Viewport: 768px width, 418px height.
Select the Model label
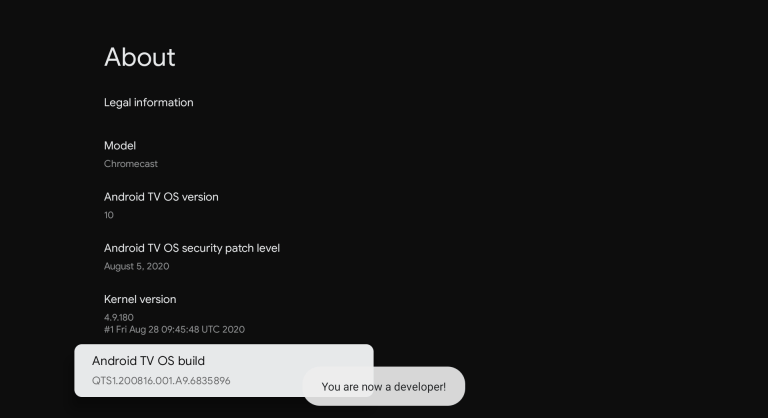pyautogui.click(x=120, y=146)
